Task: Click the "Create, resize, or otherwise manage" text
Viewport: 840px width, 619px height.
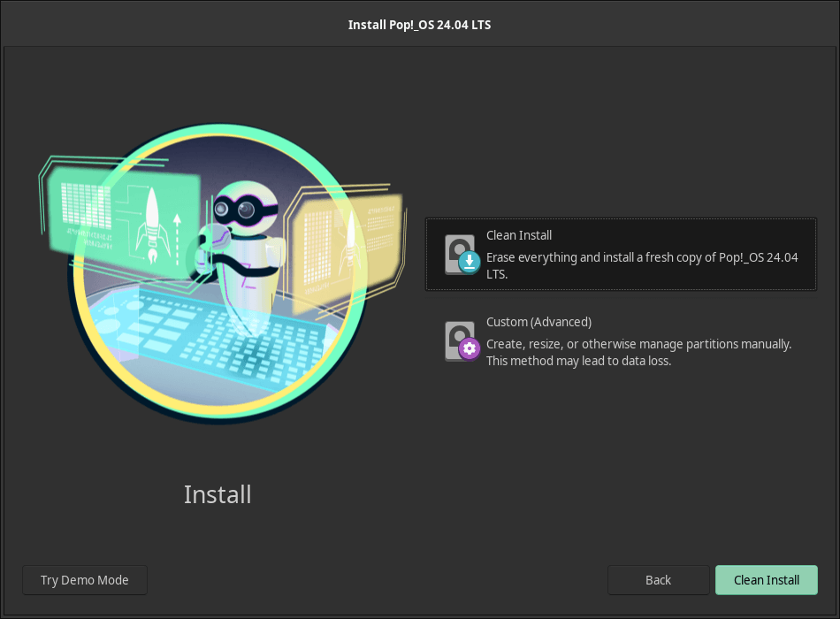Action: tap(638, 344)
